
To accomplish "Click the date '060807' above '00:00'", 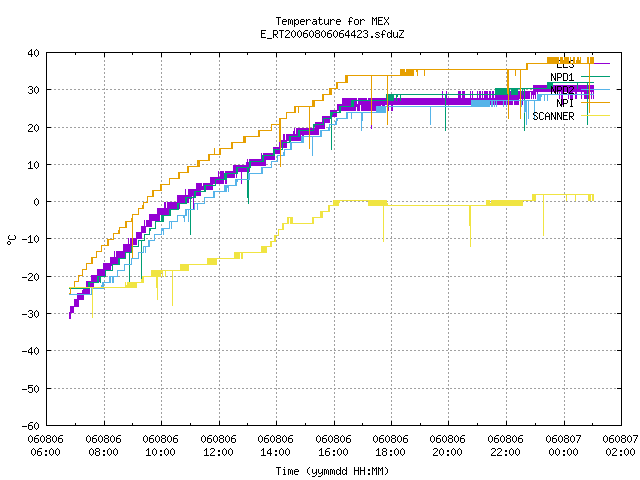I will [564, 439].
